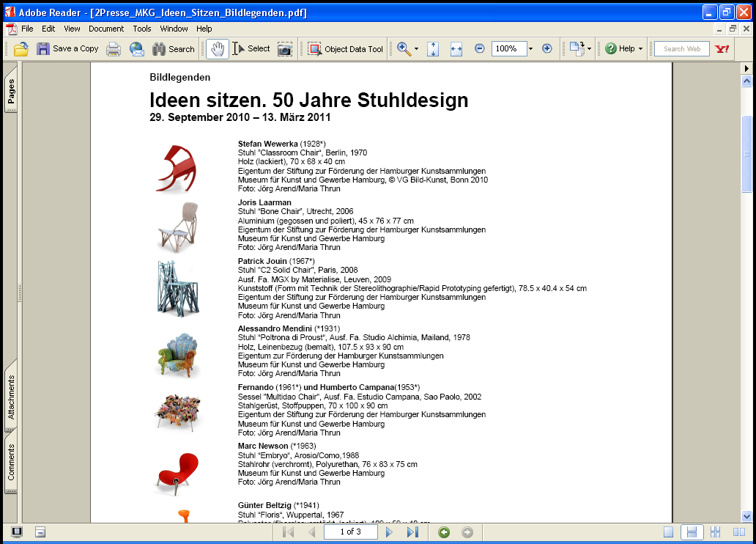Show the Pages navigation tab
This screenshot has height=544, width=756.
(10, 89)
